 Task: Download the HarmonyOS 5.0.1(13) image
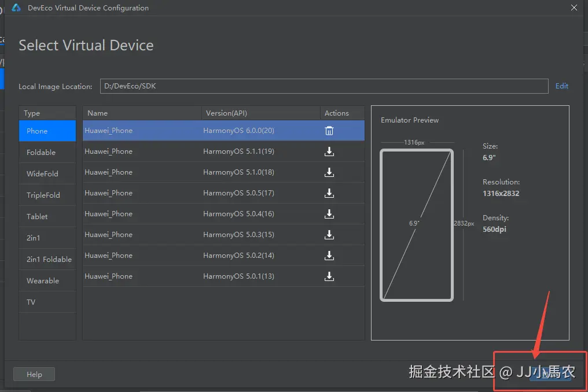click(x=329, y=276)
